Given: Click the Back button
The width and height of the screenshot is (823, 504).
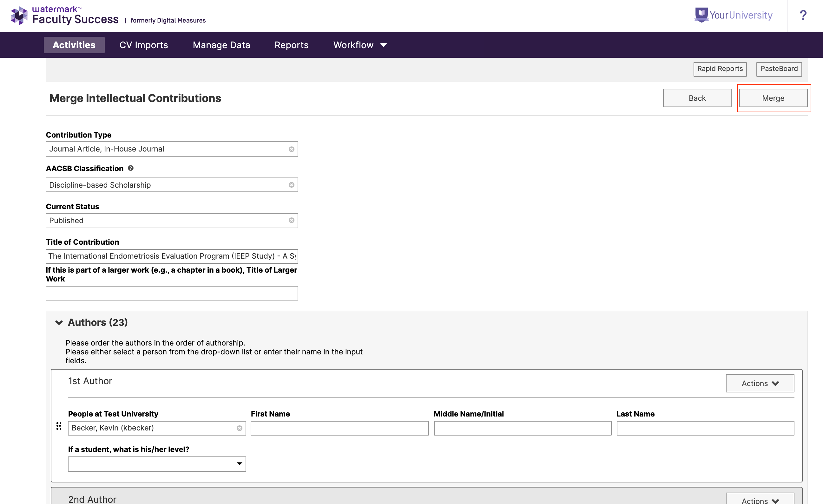Looking at the screenshot, I should click(x=697, y=98).
